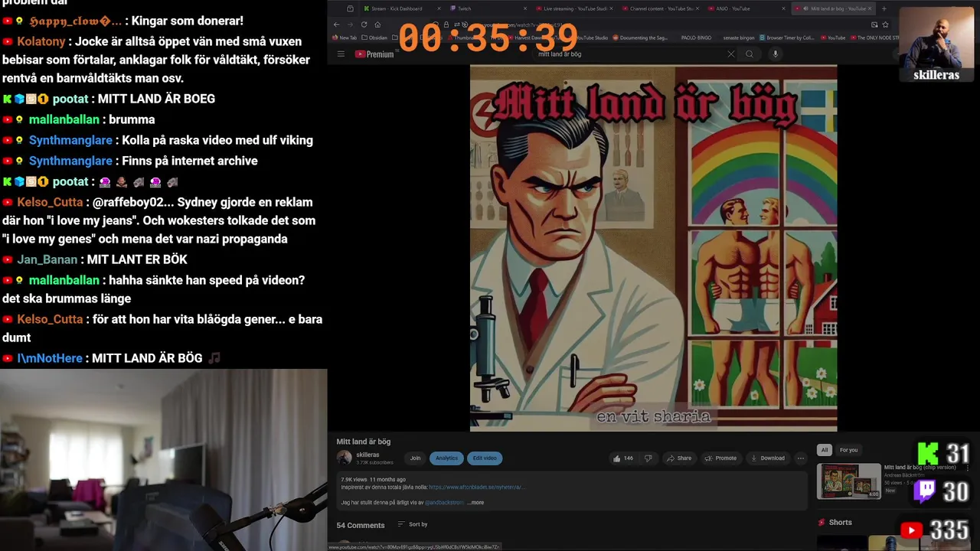Click the Promote button

point(720,458)
